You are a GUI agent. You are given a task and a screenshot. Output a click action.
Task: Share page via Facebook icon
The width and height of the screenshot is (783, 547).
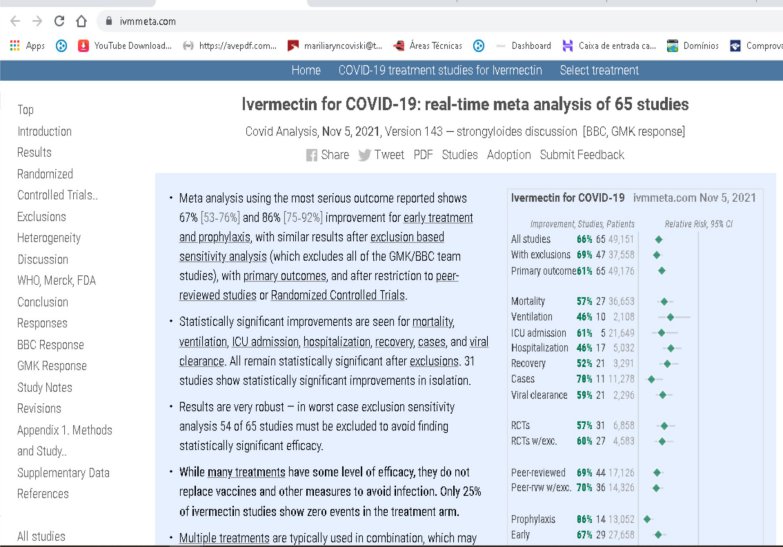(x=311, y=155)
